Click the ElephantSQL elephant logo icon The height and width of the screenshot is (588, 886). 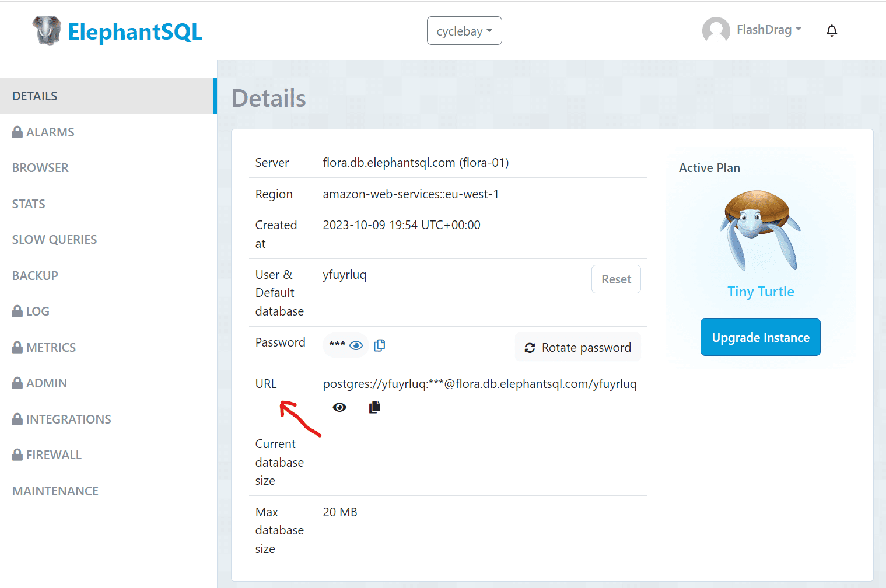[47, 30]
